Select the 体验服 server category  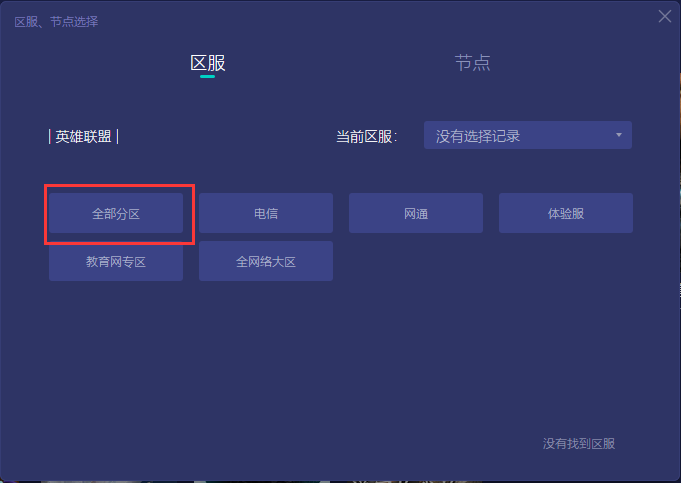pos(565,213)
